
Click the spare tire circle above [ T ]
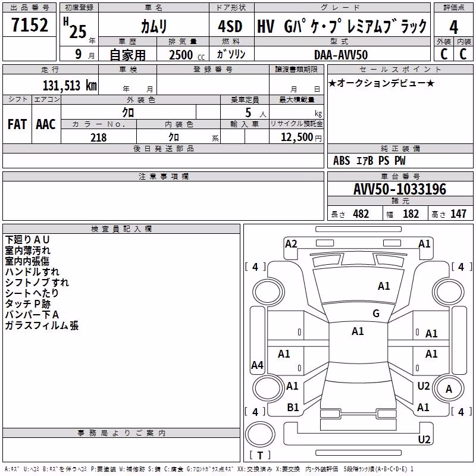[x=260, y=434]
